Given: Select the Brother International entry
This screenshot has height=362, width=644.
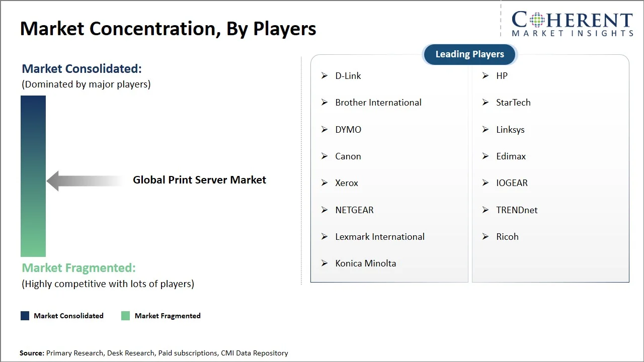Looking at the screenshot, I should [x=378, y=103].
